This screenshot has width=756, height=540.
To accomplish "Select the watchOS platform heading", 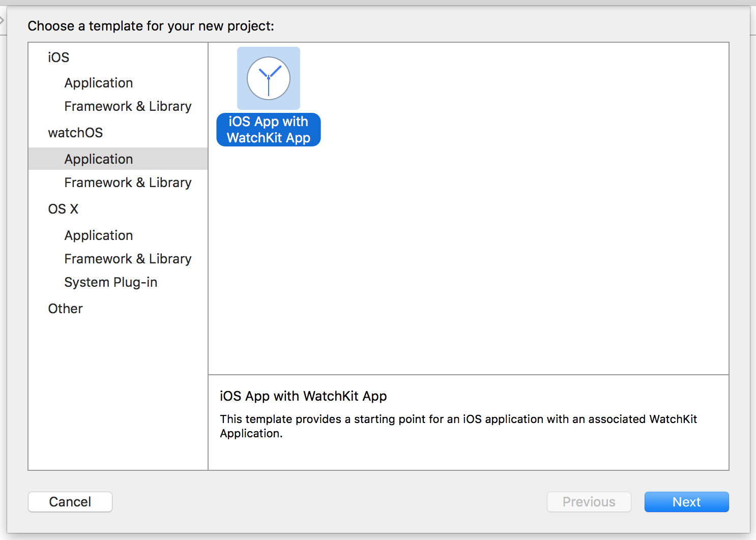I will [x=75, y=133].
